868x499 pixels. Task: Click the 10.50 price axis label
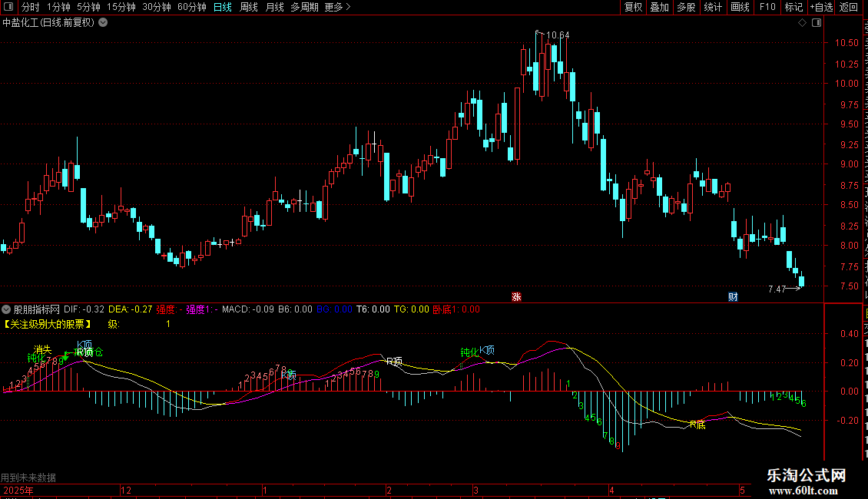[x=847, y=42]
